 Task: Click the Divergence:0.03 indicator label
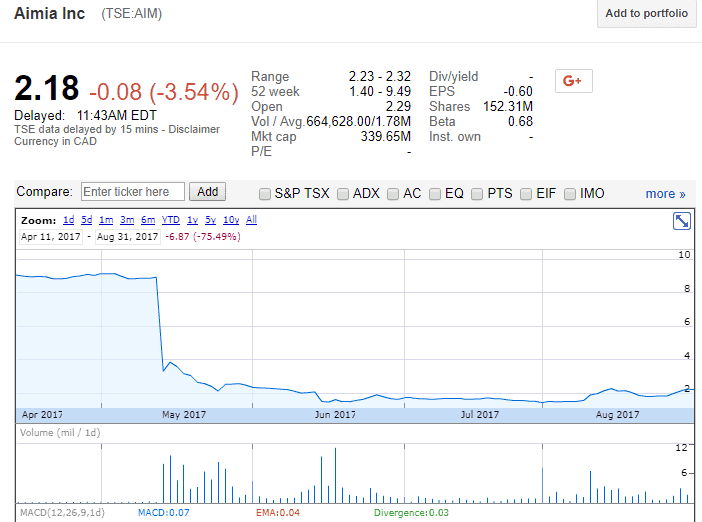coord(411,513)
